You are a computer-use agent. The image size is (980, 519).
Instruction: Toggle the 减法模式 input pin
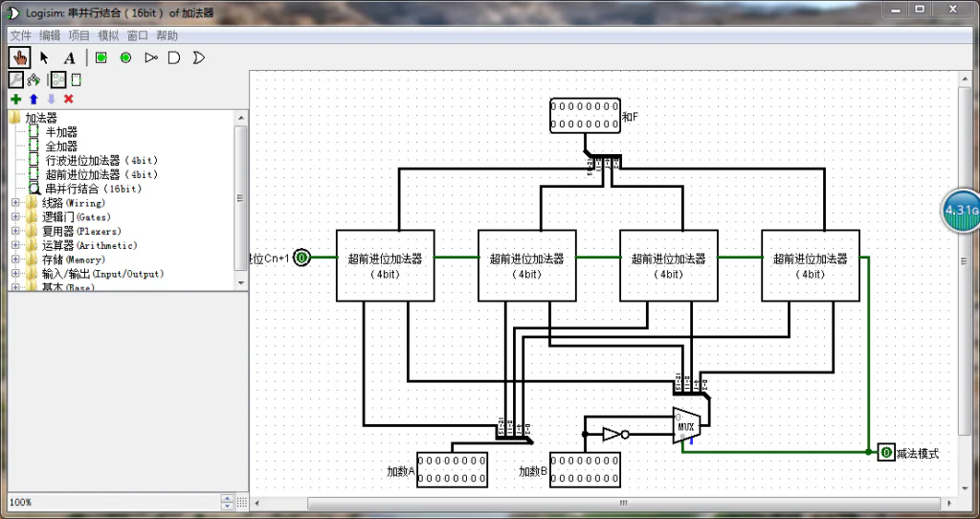point(886,453)
